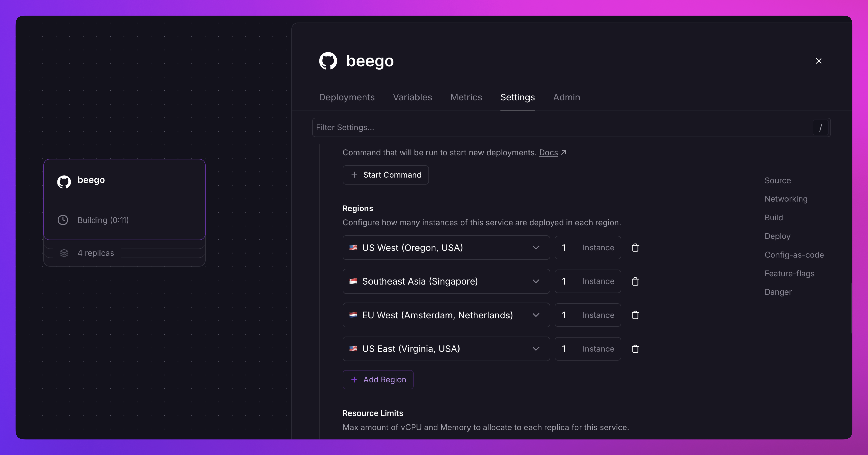Edit instance count for US West (Oregon)
Image resolution: width=868 pixels, height=455 pixels.
[588, 248]
